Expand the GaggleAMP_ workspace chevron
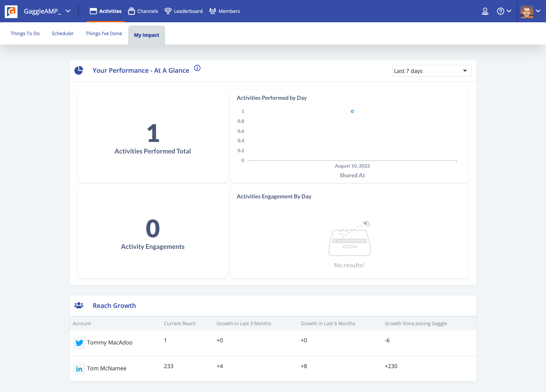 point(68,11)
